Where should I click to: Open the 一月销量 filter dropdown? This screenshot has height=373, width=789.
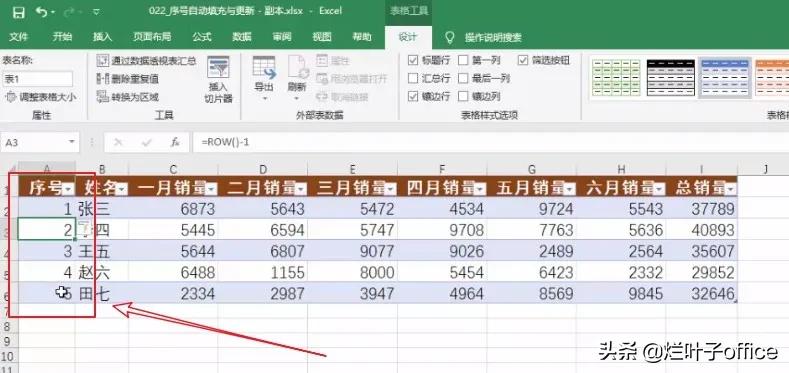(212, 189)
